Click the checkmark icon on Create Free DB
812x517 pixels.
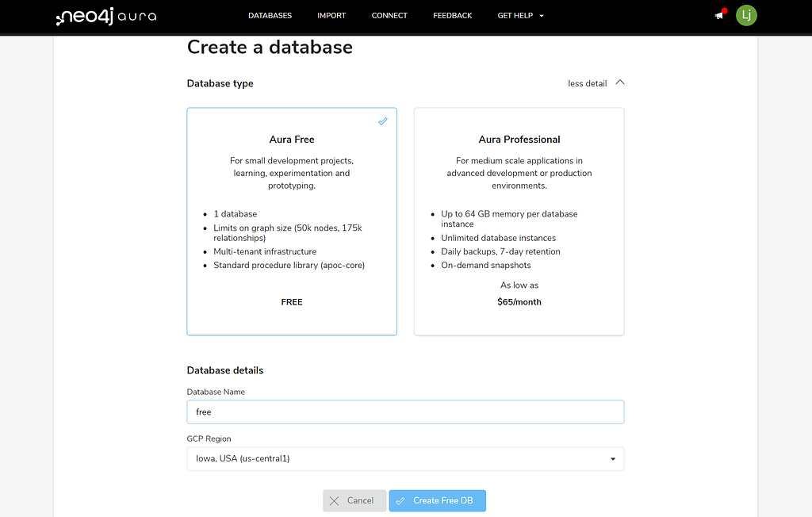[x=400, y=500]
